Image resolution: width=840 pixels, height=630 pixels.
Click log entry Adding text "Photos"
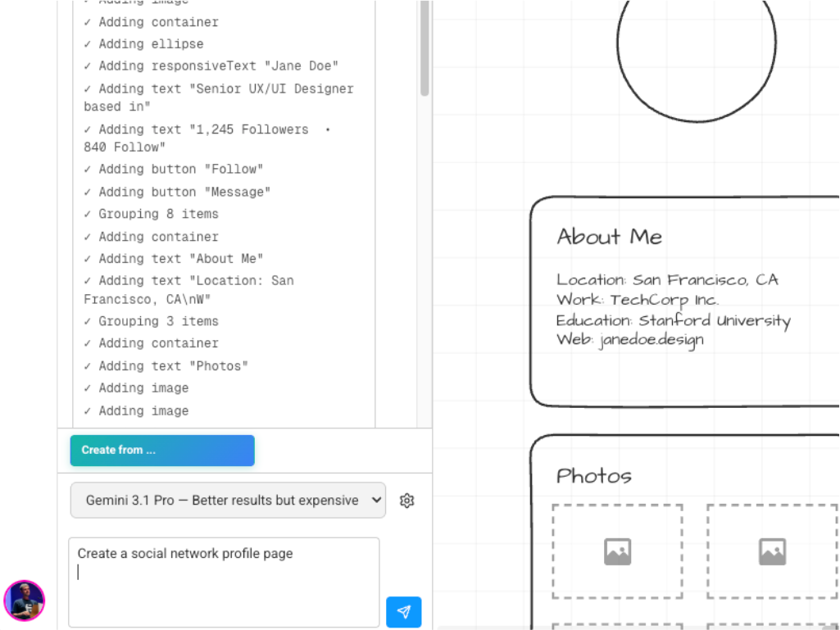coord(166,366)
